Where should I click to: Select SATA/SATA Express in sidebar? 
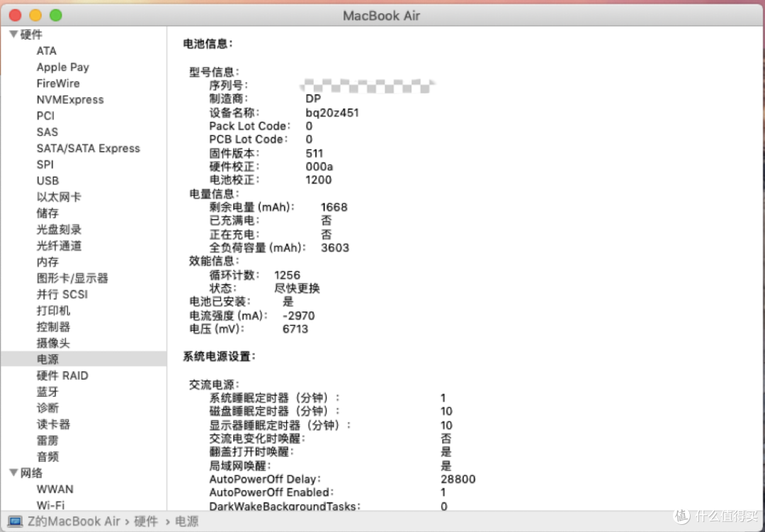point(89,149)
